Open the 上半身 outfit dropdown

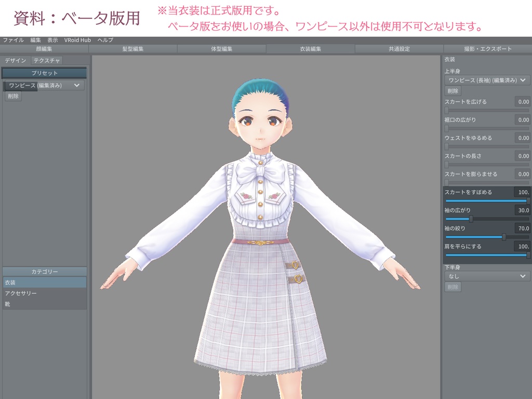point(487,81)
